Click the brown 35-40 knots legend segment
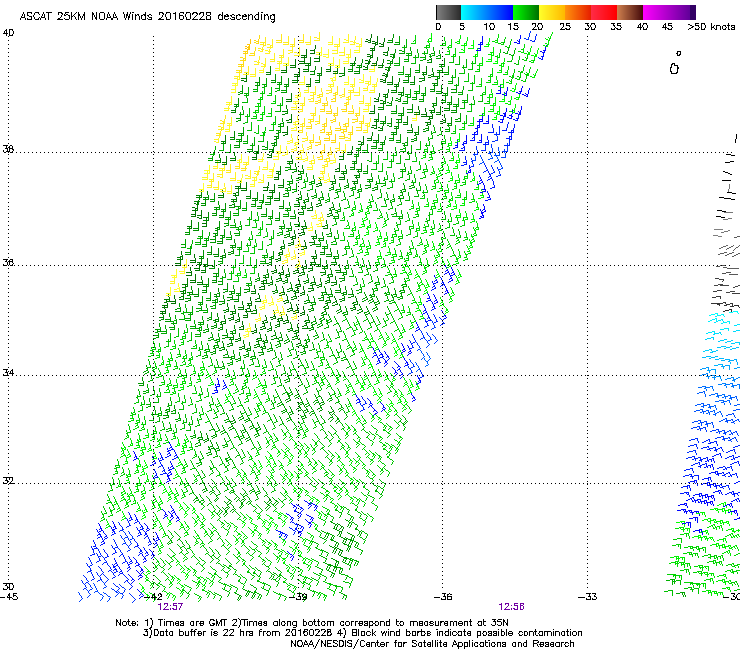Screen dimensions: 740x650 pyautogui.click(x=630, y=12)
